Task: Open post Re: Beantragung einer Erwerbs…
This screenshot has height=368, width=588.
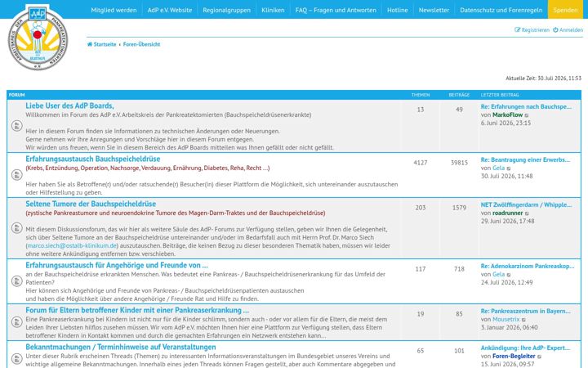Action: coord(525,160)
